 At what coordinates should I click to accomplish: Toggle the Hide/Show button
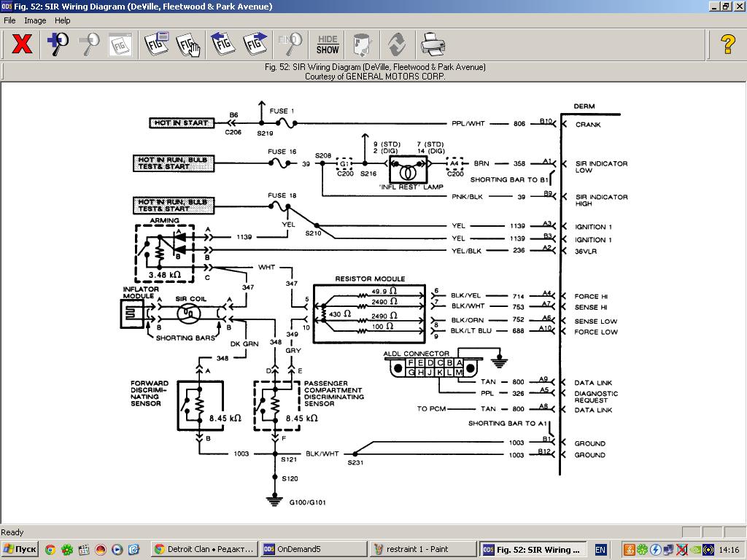[328, 44]
